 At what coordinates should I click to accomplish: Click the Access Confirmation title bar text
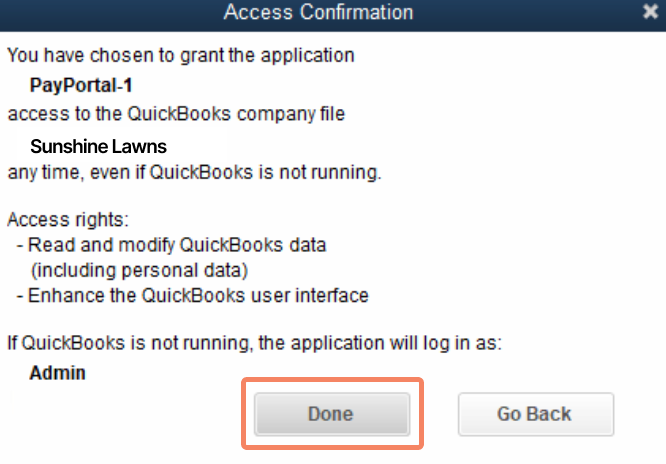click(x=318, y=12)
